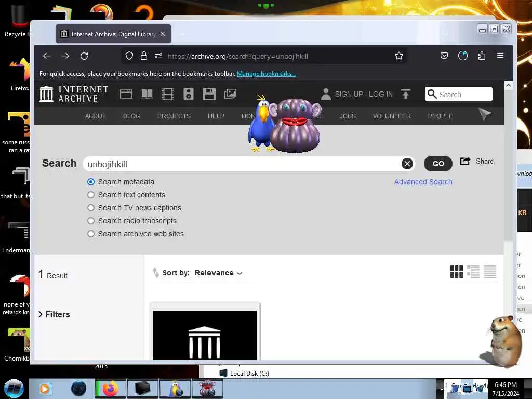Open the BLOG menu item
This screenshot has height=399, width=532.
point(131,116)
